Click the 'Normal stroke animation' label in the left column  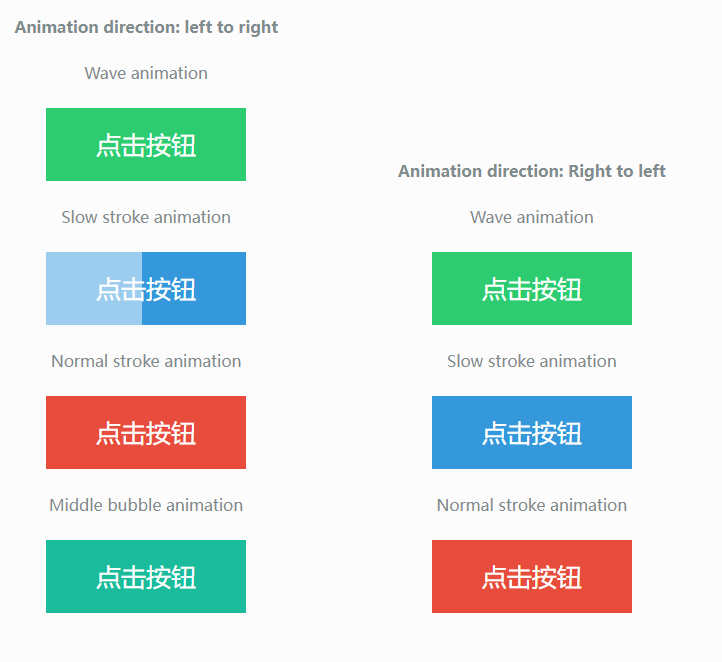(x=146, y=361)
